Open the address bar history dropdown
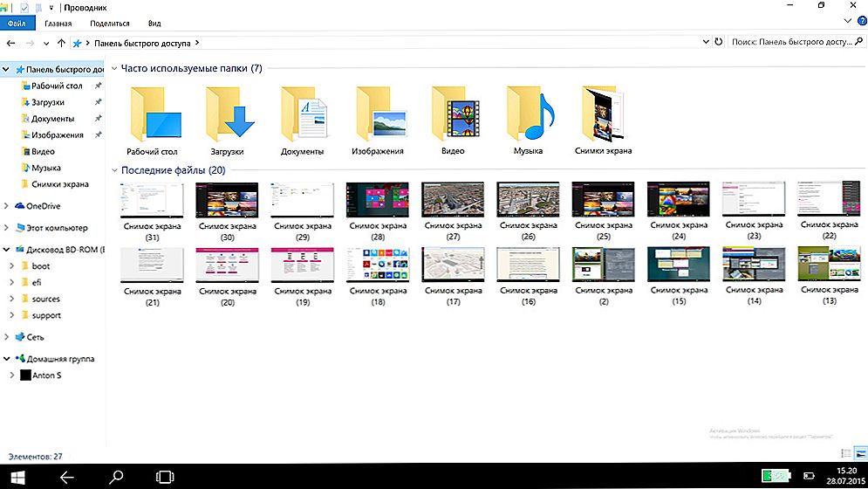Image resolution: width=868 pixels, height=489 pixels. [x=706, y=42]
